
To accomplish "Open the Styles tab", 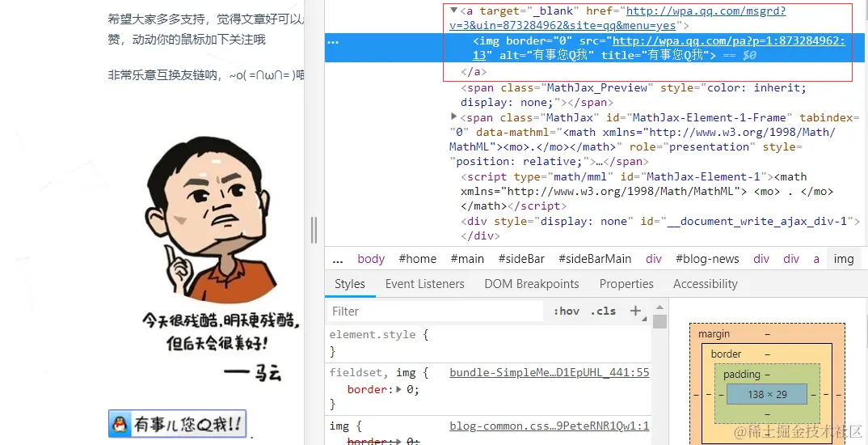I will [350, 284].
